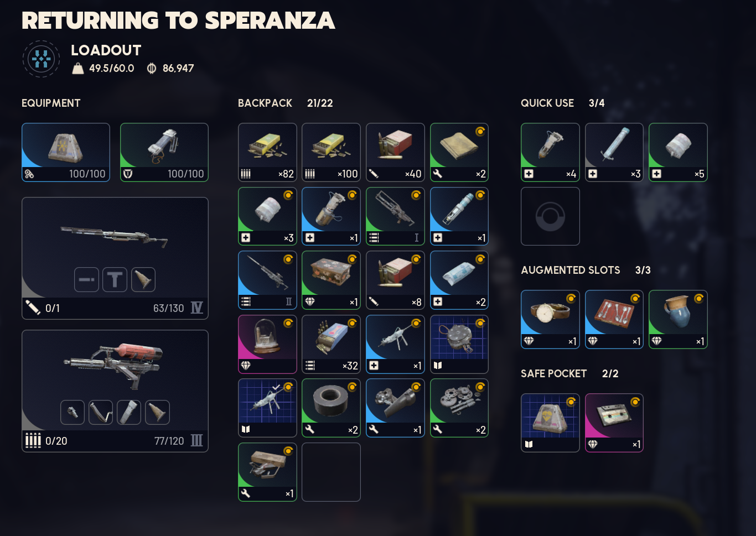
Task: Select the wristwatch in augmented slots
Action: pos(550,319)
